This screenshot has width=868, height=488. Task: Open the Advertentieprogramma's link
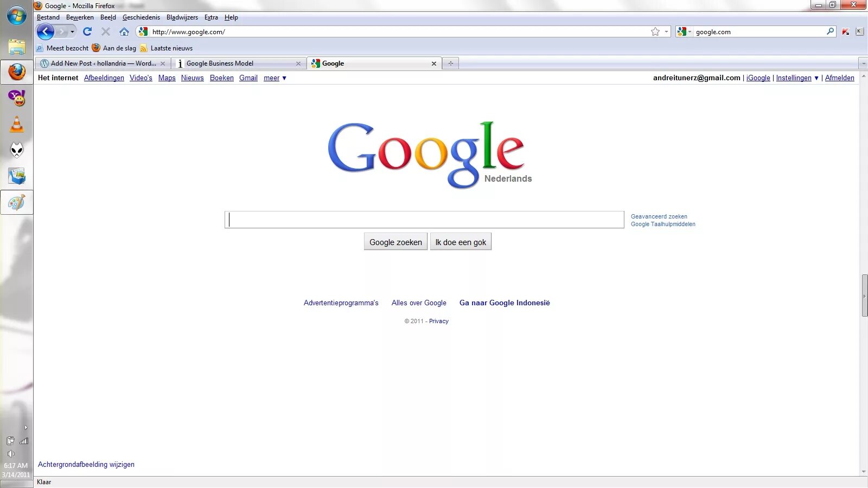[341, 303]
